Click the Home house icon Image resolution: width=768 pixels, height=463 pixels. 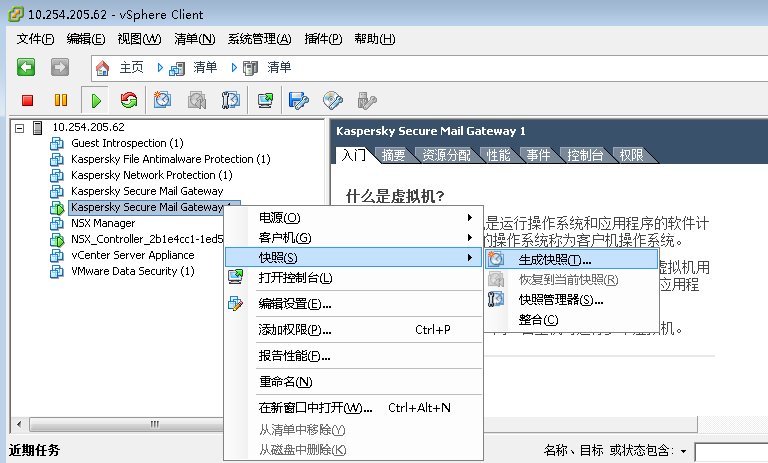[x=102, y=68]
